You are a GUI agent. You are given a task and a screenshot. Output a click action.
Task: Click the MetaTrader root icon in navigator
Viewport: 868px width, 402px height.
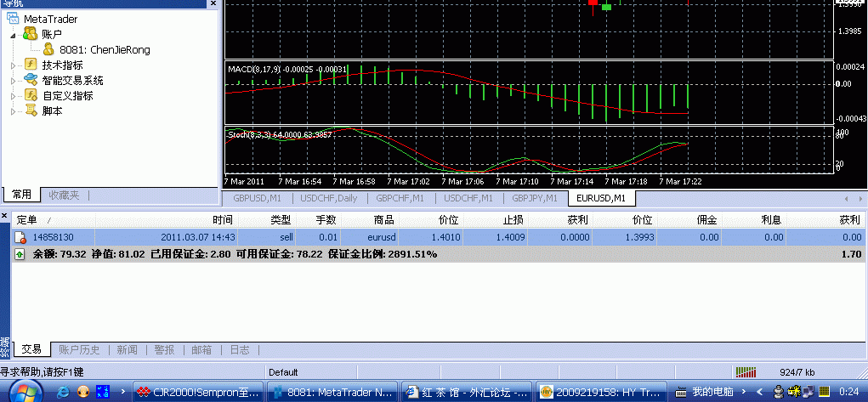coord(14,18)
